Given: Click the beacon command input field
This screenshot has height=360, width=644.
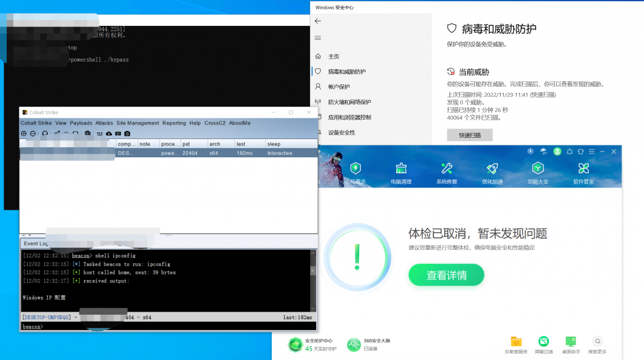Looking at the screenshot, I should 169,327.
